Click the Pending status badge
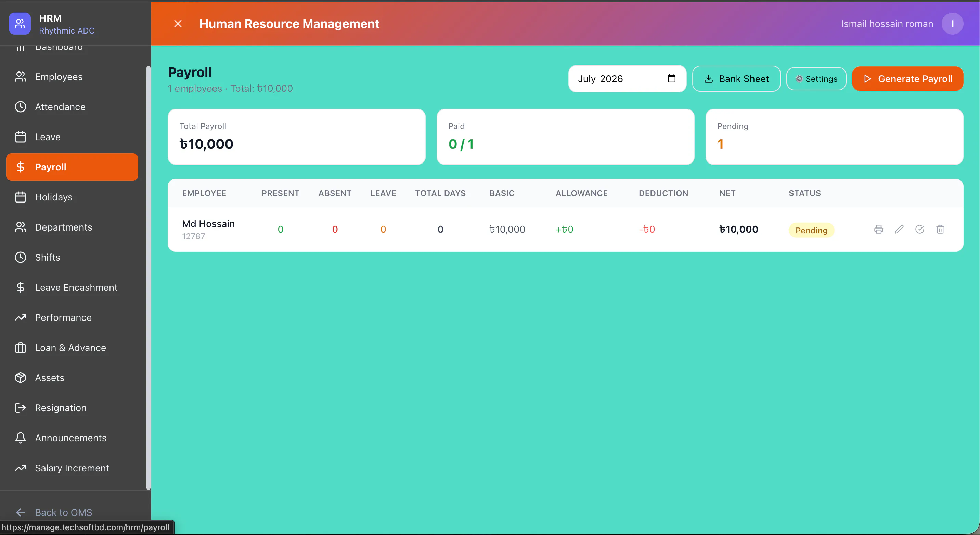 (811, 230)
